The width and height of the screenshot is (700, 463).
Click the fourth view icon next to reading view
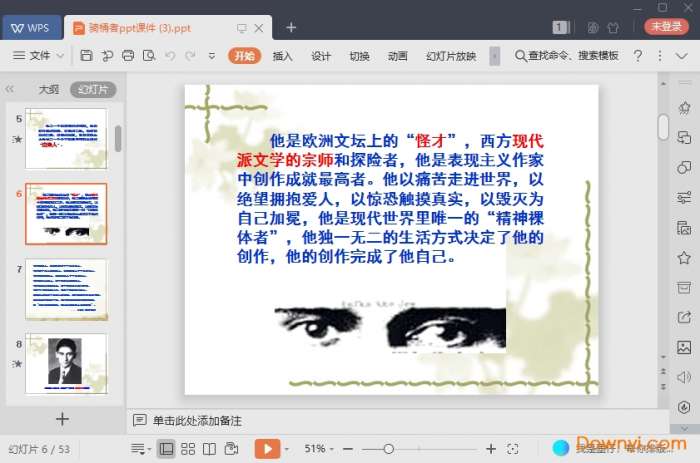click(231, 449)
